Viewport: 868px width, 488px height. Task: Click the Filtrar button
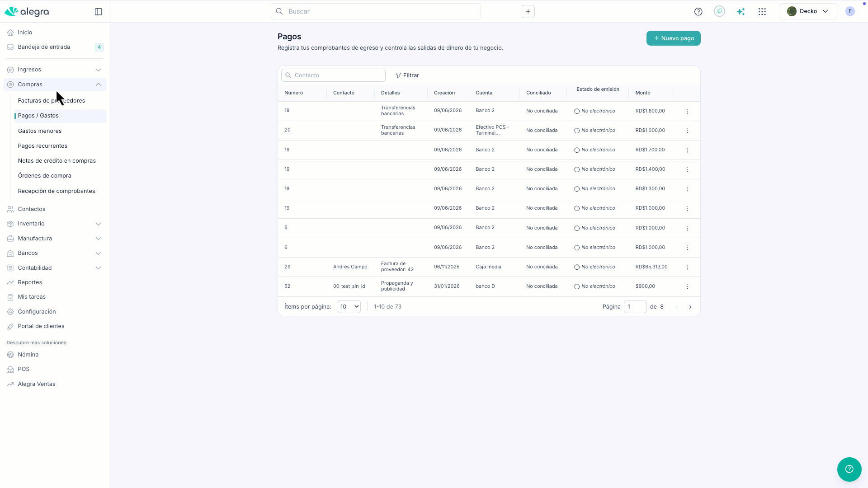pos(407,75)
